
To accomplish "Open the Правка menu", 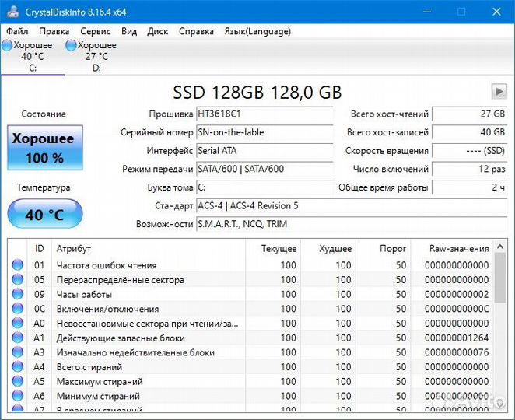I will [x=54, y=32].
